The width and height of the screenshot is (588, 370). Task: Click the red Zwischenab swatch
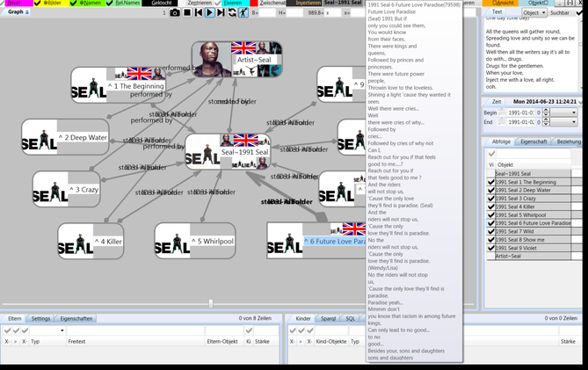(x=254, y=3)
